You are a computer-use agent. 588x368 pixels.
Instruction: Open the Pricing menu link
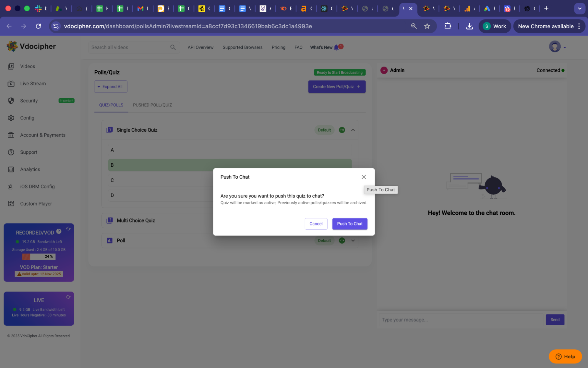278,47
